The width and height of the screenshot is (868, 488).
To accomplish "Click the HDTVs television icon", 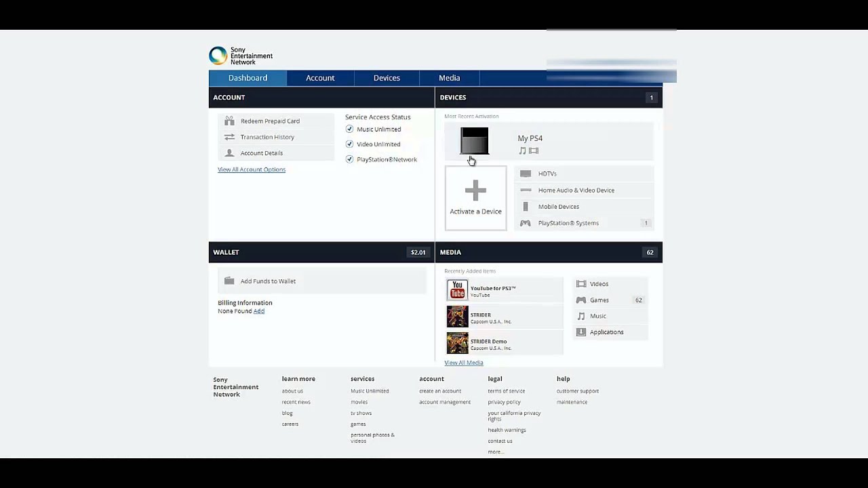I will click(526, 174).
